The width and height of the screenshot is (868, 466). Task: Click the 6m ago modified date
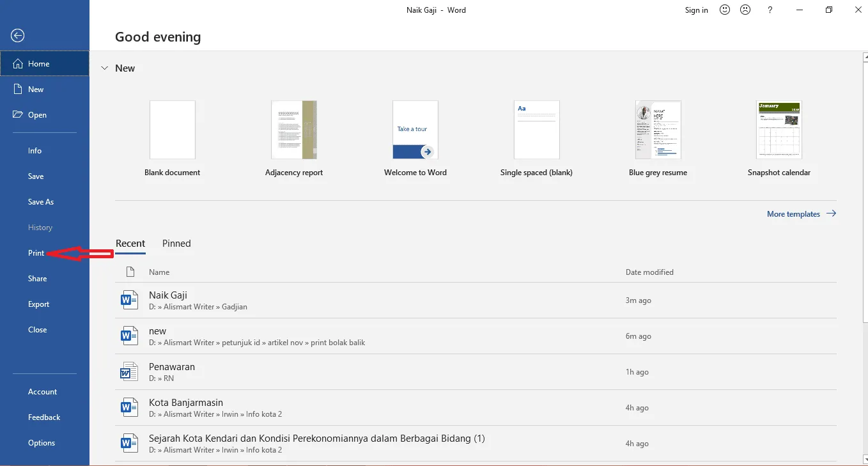(x=639, y=336)
